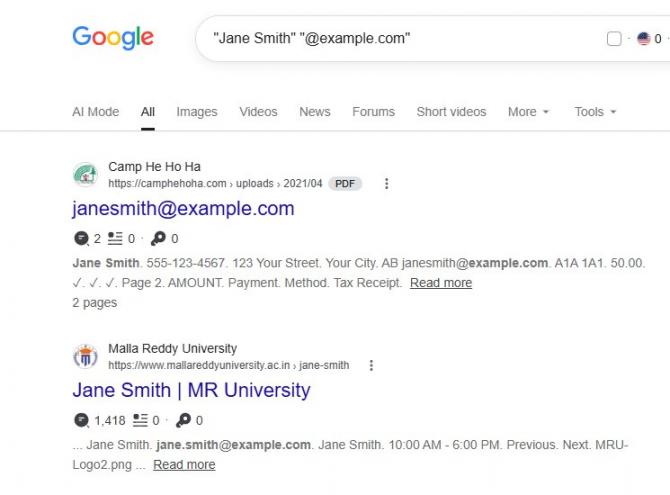Click the list icon under MR University result
This screenshot has height=495, width=670.
[140, 420]
